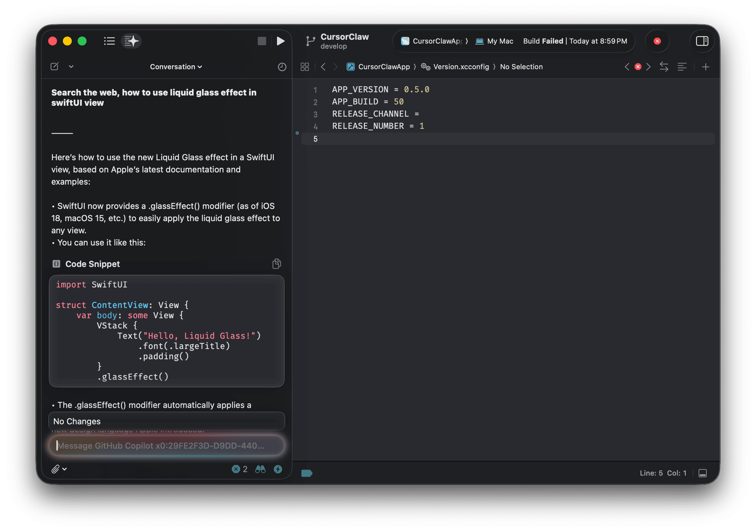Toggle the right inspector sidebar
Image resolution: width=756 pixels, height=532 pixels.
[702, 41]
